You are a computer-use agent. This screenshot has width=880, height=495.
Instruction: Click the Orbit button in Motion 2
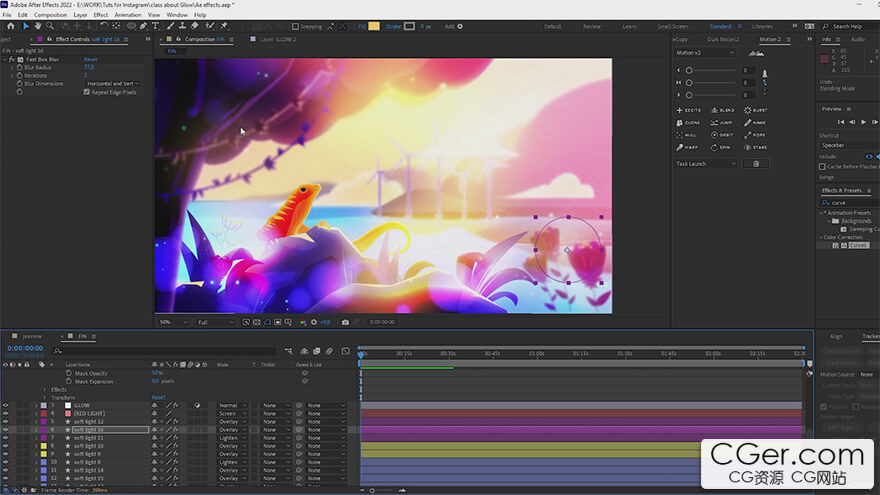(x=722, y=135)
